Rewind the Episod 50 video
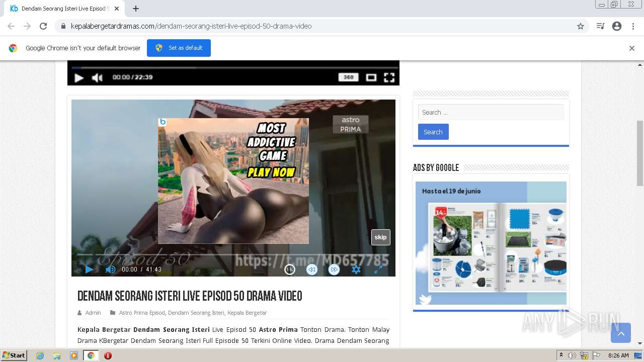Screen dimensions: 644x362 point(312,269)
